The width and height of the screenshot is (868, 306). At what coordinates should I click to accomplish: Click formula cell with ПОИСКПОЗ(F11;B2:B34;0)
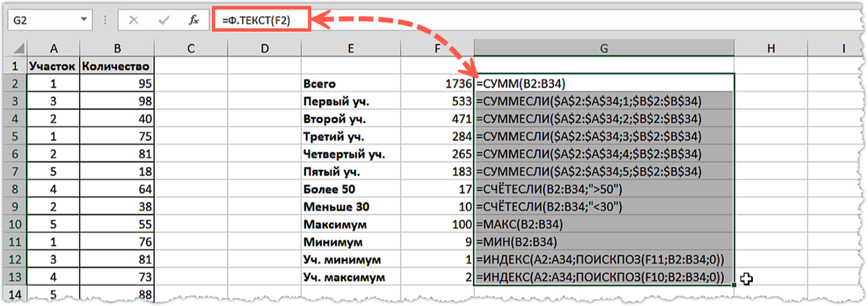604,260
